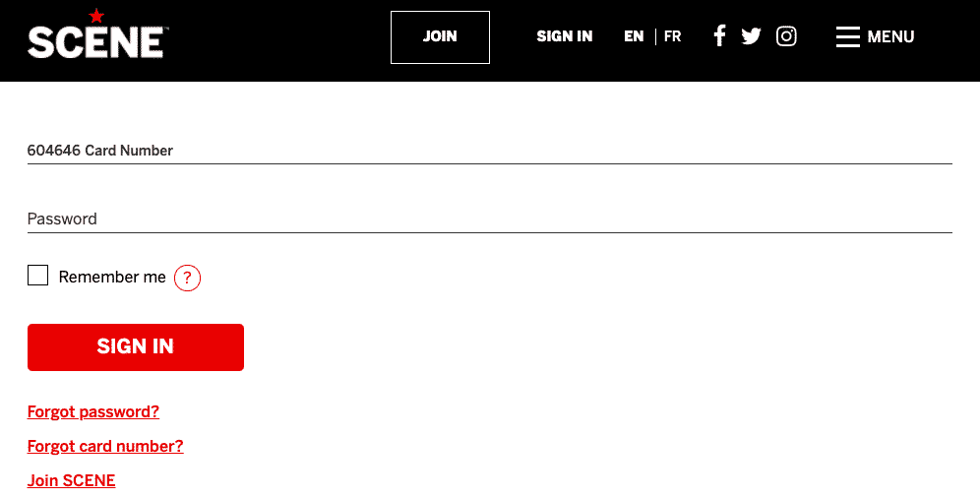Open the Twitter bird icon
Viewport: 980px width, 499px height.
(x=752, y=36)
